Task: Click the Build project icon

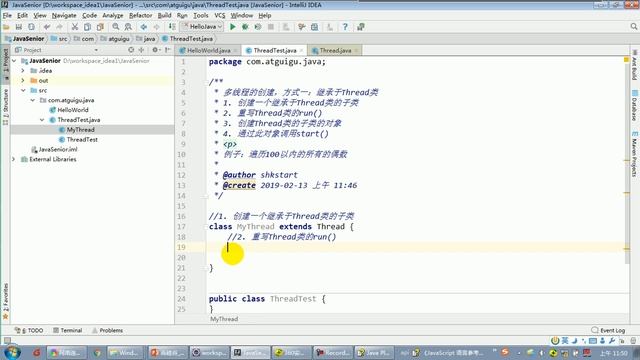Action: (172, 27)
